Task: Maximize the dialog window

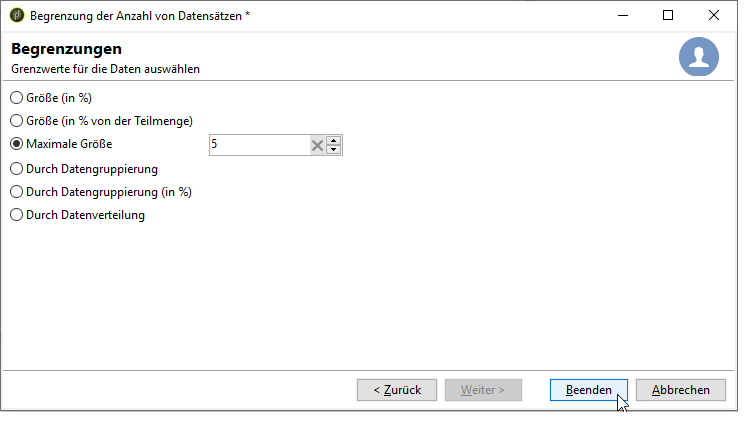Action: 668,15
